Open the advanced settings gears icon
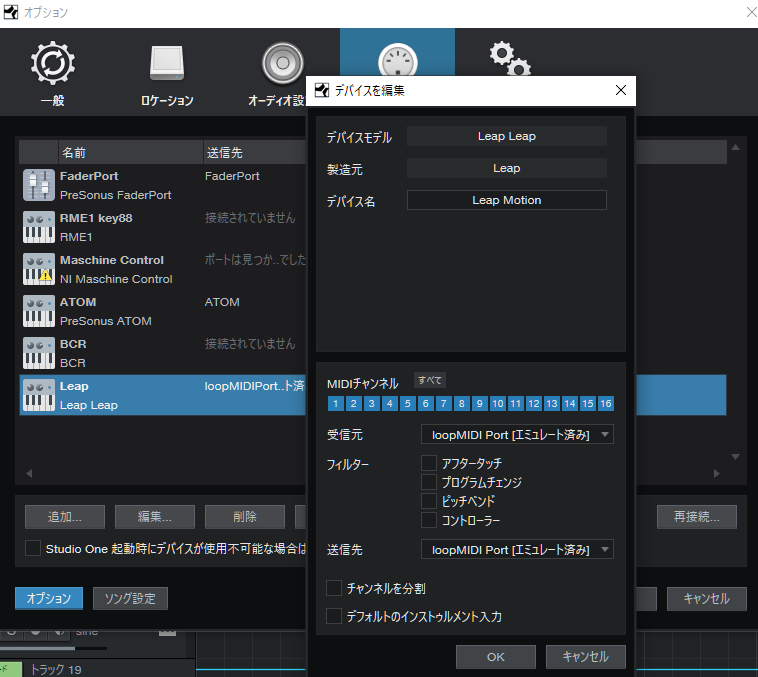 510,59
